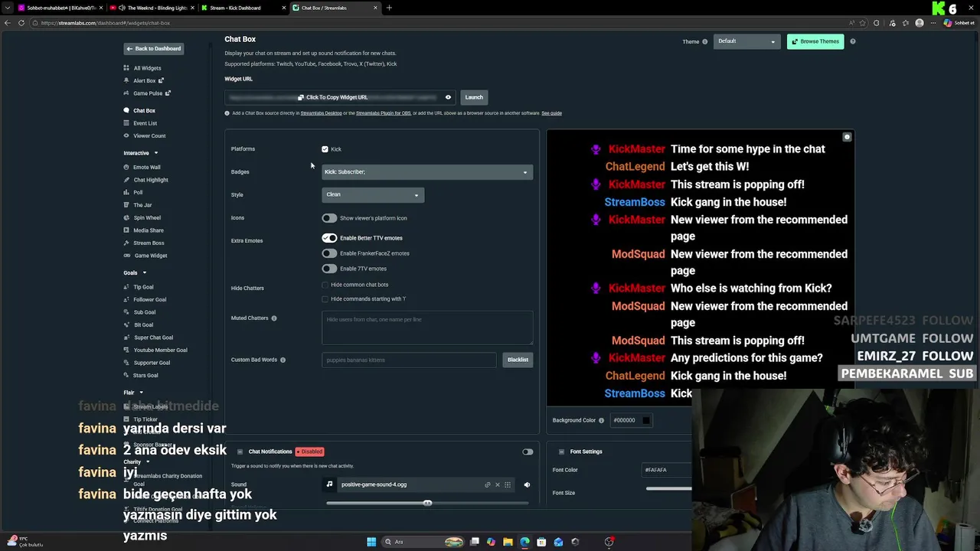This screenshot has height=551, width=980.
Task: Click the Stream Boss sidebar icon
Action: (x=127, y=243)
